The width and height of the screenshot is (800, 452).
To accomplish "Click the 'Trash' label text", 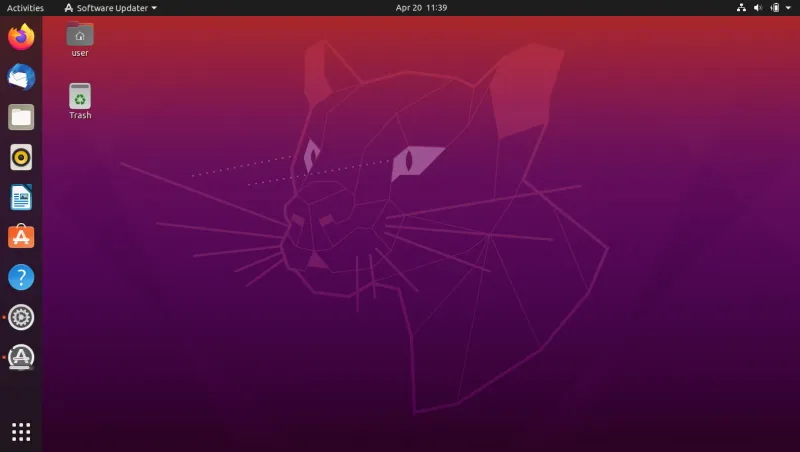I will [x=80, y=115].
